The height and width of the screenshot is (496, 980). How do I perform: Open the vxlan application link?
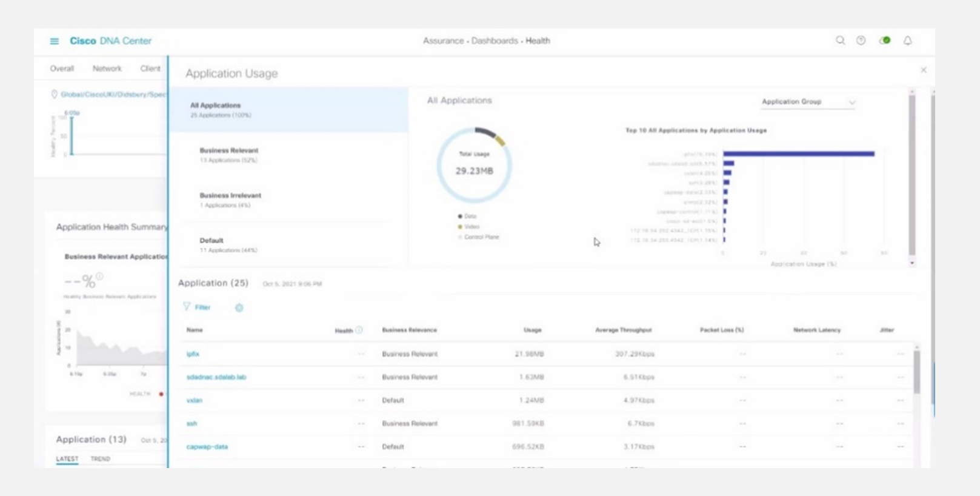click(x=194, y=400)
